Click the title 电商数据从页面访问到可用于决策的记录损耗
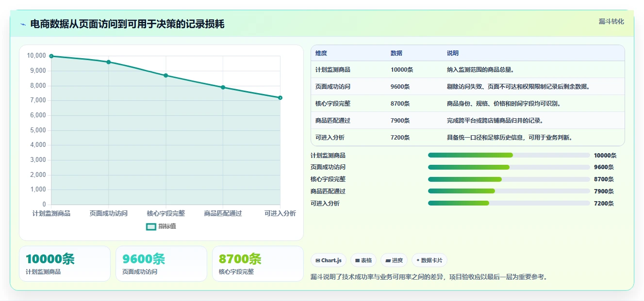Screen dimensions: 644x301 tap(127, 24)
